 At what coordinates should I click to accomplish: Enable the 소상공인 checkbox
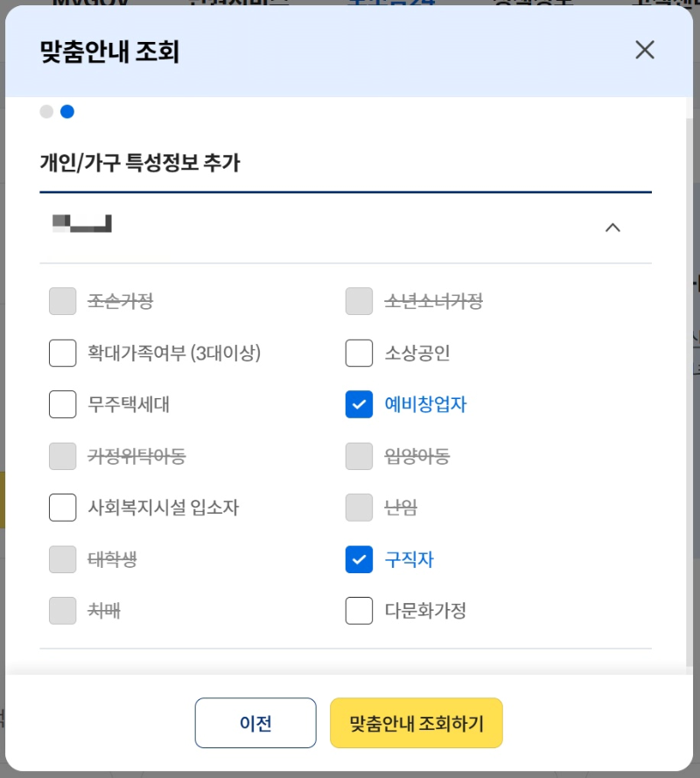(359, 353)
